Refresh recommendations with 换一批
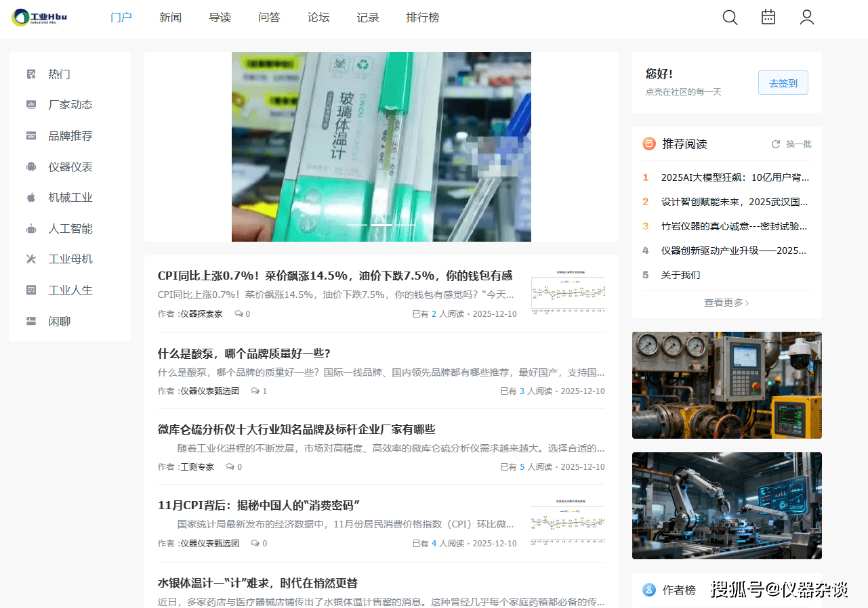Viewport: 868px width, 608px height. [x=791, y=144]
